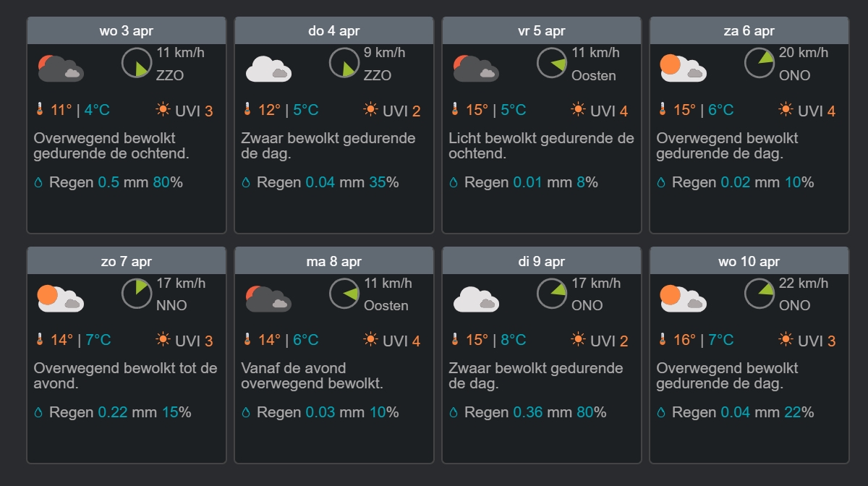Click the '22 km/h' wind speed text
868x486 pixels.
tap(804, 283)
